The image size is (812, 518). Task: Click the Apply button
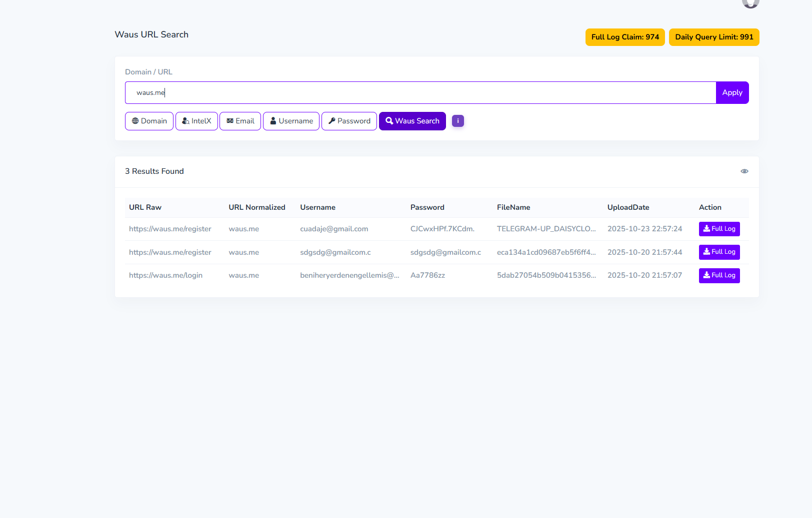pos(732,93)
